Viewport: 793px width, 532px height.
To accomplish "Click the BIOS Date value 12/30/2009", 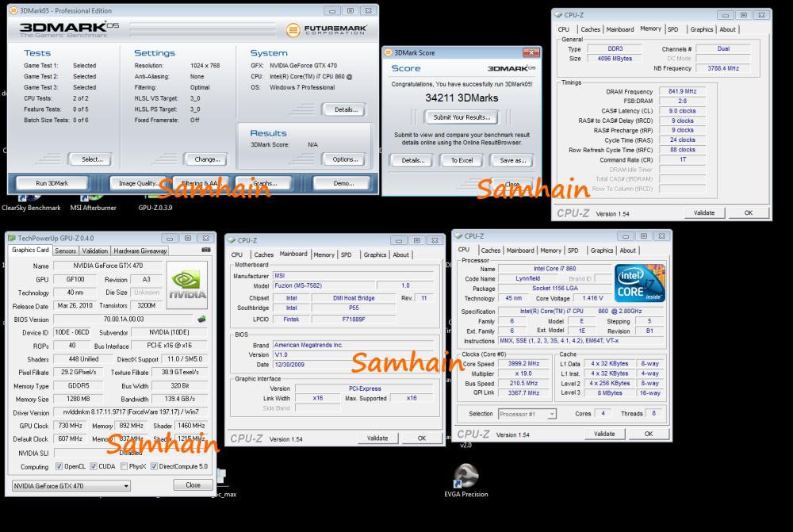I will pyautogui.click(x=353, y=365).
